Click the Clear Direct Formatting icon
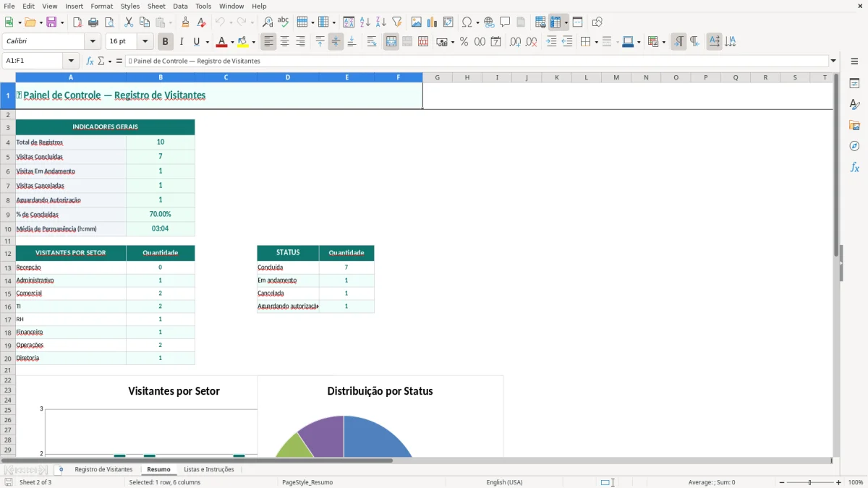This screenshot has width=868, height=488. click(x=201, y=22)
